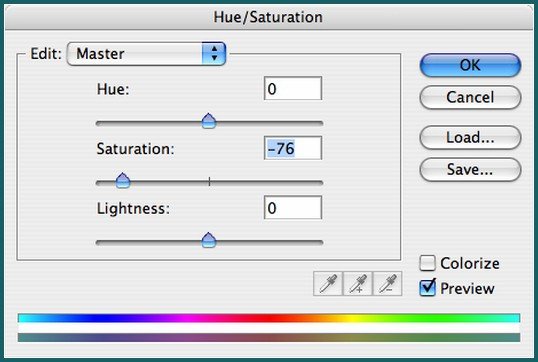Click the Save... button

coord(470,170)
